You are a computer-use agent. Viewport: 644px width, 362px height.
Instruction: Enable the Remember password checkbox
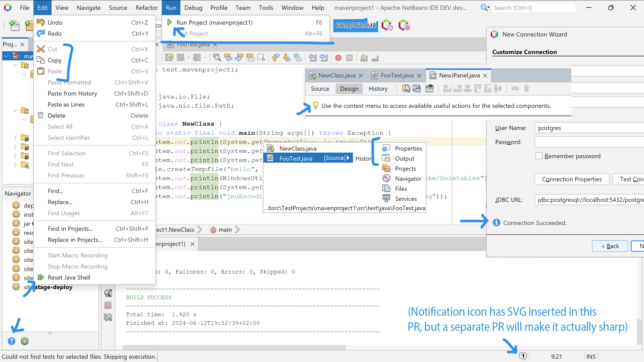tap(539, 156)
